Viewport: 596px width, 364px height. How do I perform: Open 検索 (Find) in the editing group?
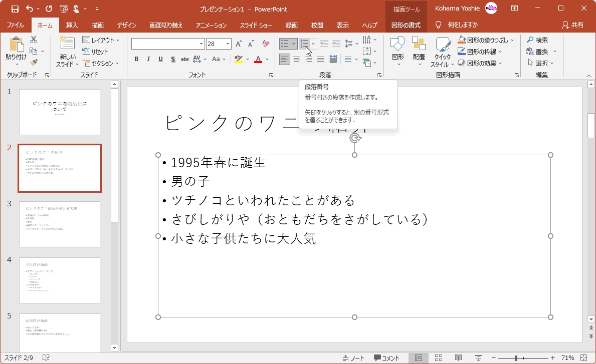540,40
